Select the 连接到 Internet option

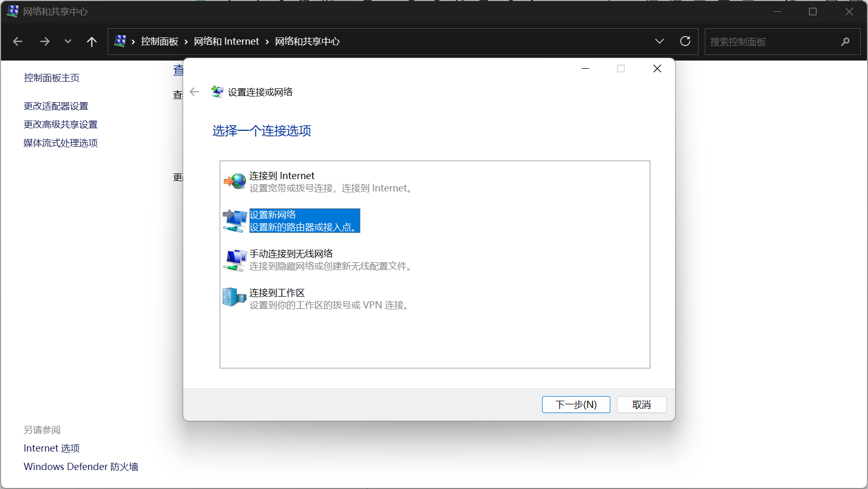point(282,176)
